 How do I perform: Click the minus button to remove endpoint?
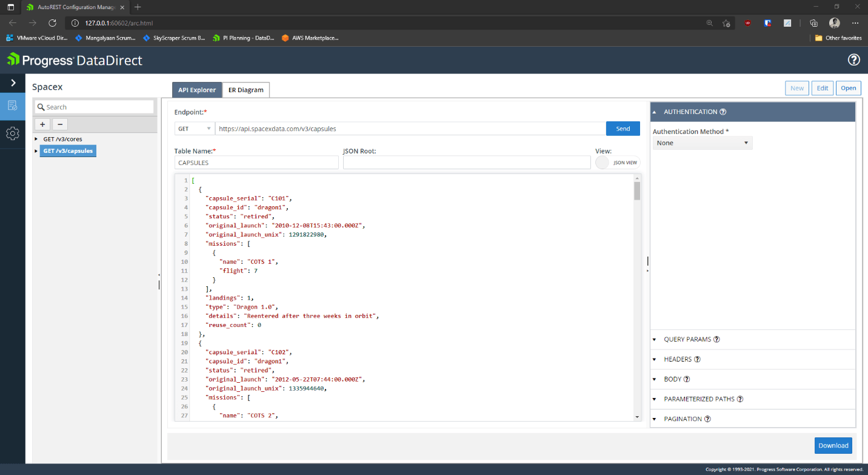pos(59,124)
